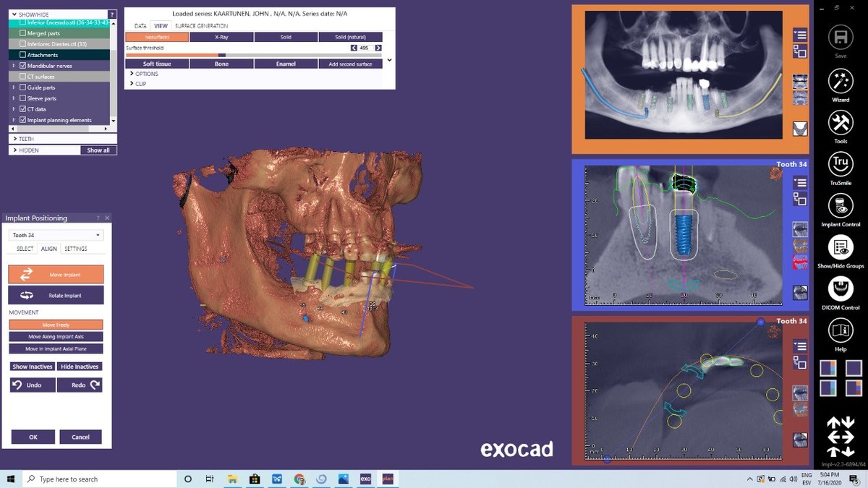Launch the TruSmile view
The width and height of the screenshot is (868, 488).
tap(841, 163)
